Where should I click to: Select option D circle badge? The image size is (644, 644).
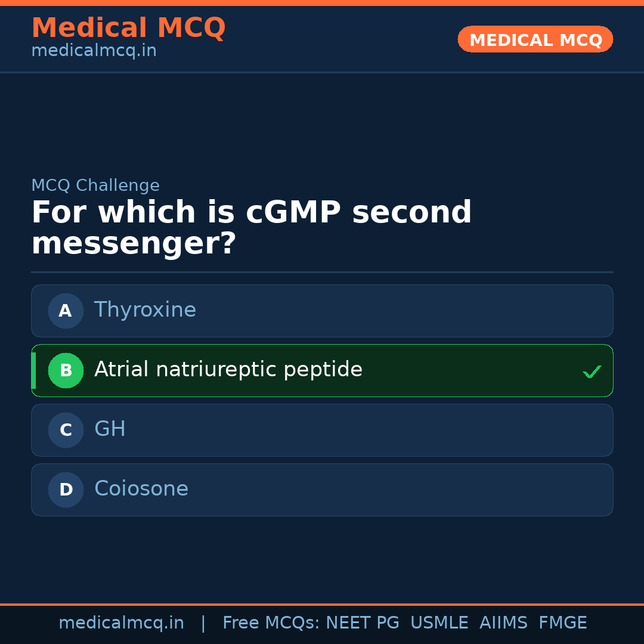pos(66,490)
